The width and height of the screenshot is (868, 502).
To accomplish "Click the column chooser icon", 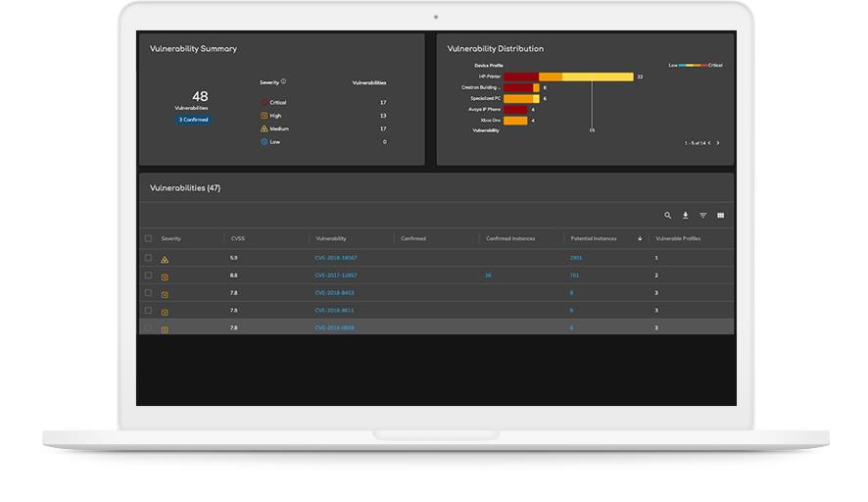I will point(720,216).
